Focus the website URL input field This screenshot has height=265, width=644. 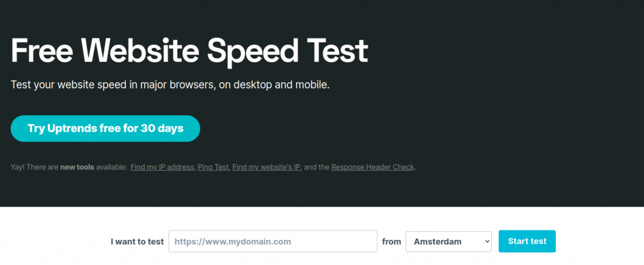[273, 241]
